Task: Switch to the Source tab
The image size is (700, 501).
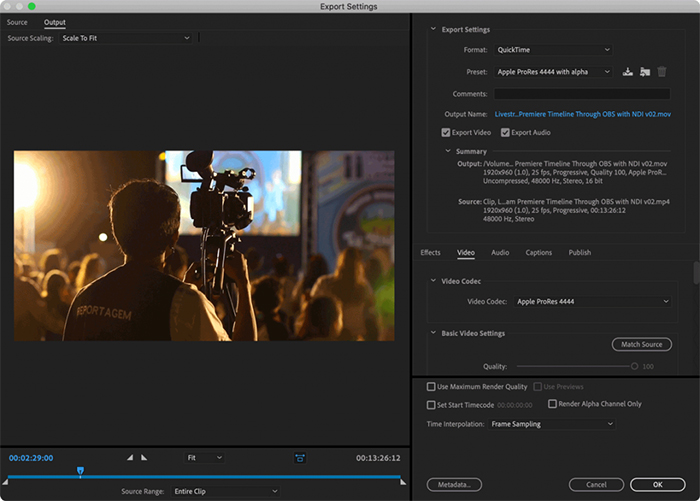Action: (x=18, y=22)
